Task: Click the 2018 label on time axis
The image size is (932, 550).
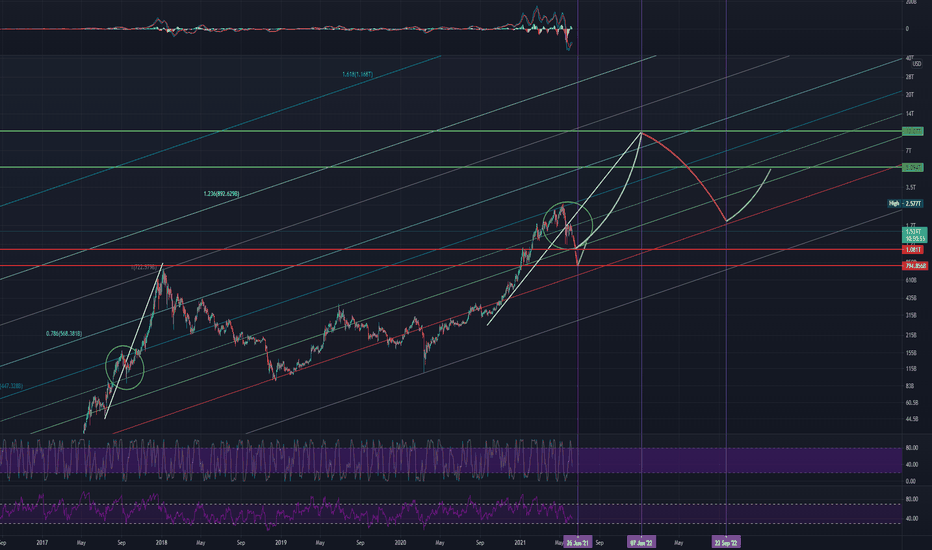Action: pos(161,542)
